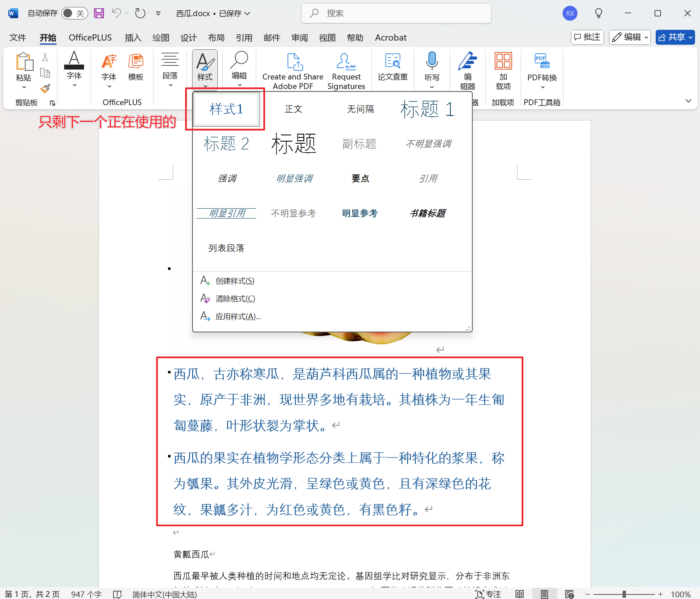The image size is (700, 599).
Task: Toggle 专注 focus mode in status bar
Action: 488,594
